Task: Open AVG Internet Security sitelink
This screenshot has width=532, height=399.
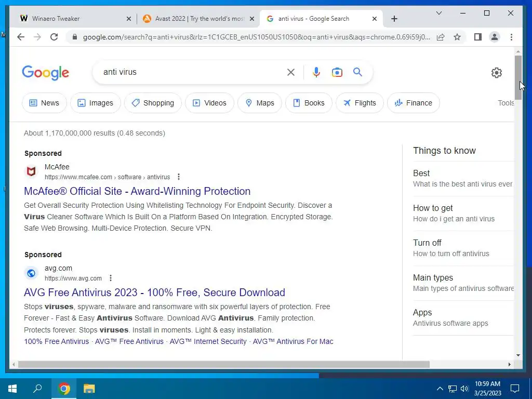Action: pos(208,341)
